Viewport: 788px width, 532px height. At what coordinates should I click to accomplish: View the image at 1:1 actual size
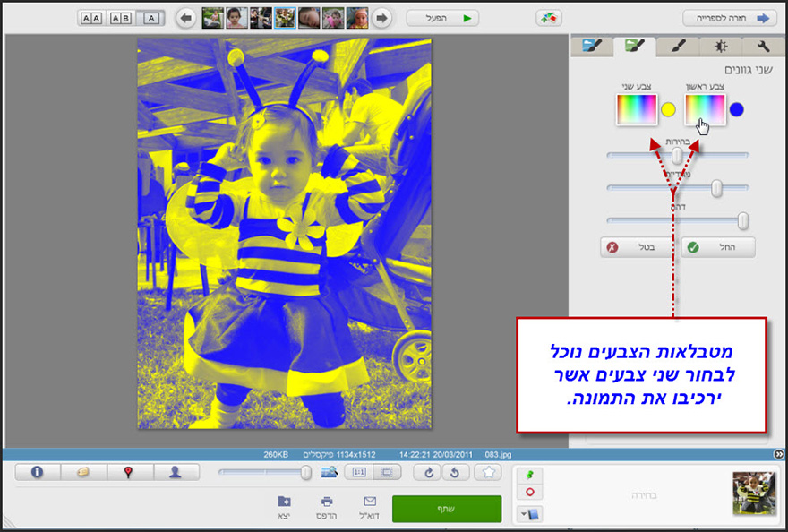pos(358,472)
